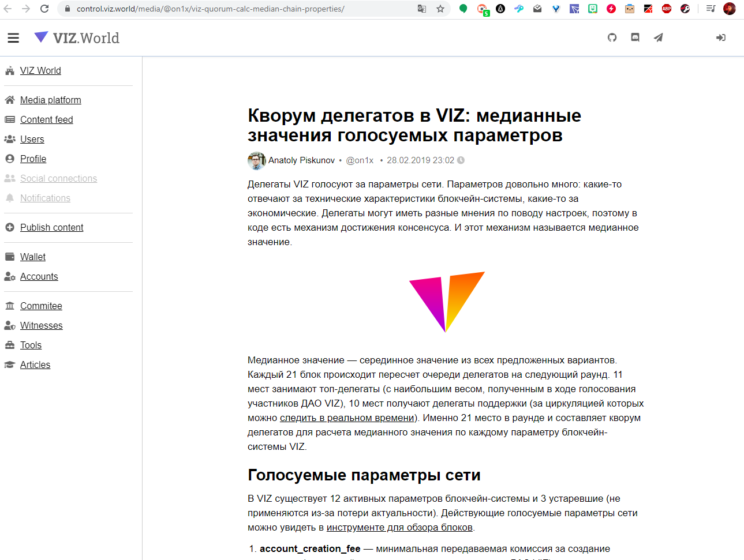Click the author avatar of Anatoly Piskunov
This screenshot has width=744, height=560.
click(x=257, y=160)
